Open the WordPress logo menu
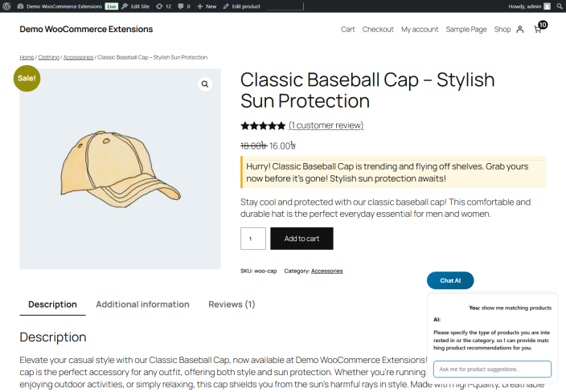Screen dimensions: 566x392 tap(6, 6)
